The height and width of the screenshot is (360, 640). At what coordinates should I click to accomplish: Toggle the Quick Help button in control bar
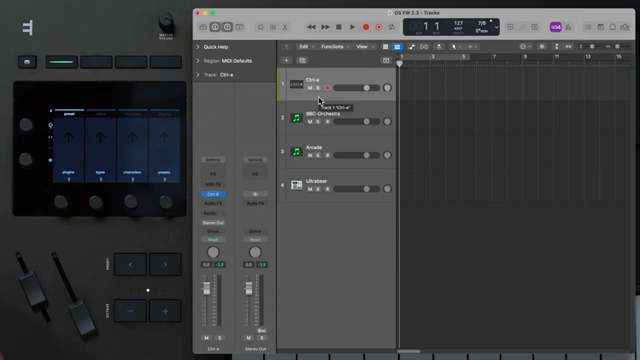[227, 27]
